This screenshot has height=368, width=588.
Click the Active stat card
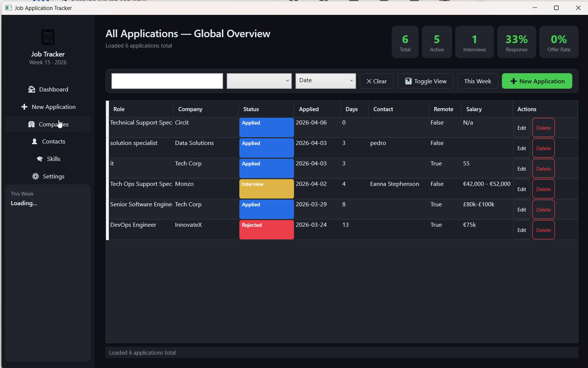pos(437,42)
